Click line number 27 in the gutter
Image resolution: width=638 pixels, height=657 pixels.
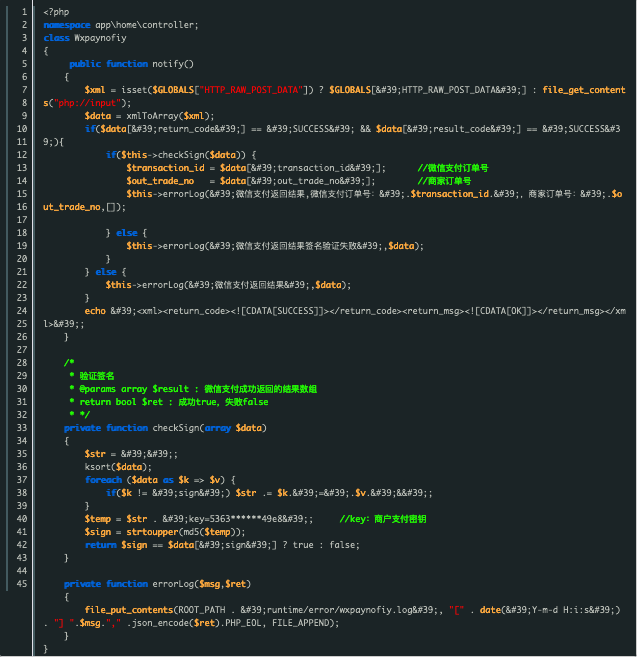click(x=22, y=350)
